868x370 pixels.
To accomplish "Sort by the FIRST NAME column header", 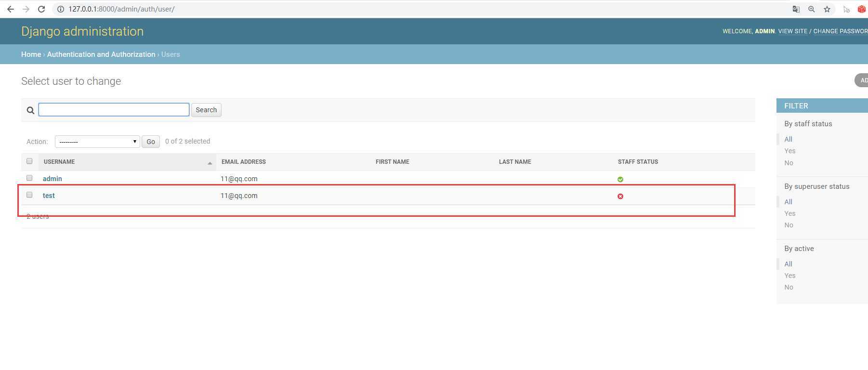I will coord(393,162).
